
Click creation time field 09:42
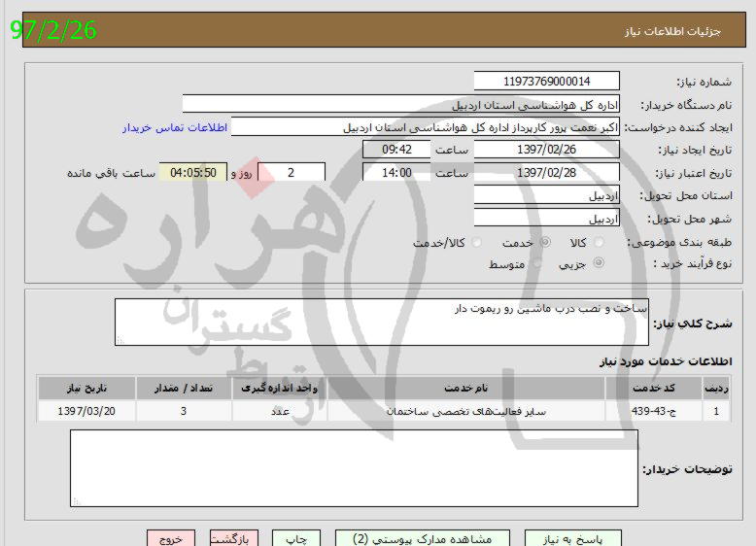(396, 150)
